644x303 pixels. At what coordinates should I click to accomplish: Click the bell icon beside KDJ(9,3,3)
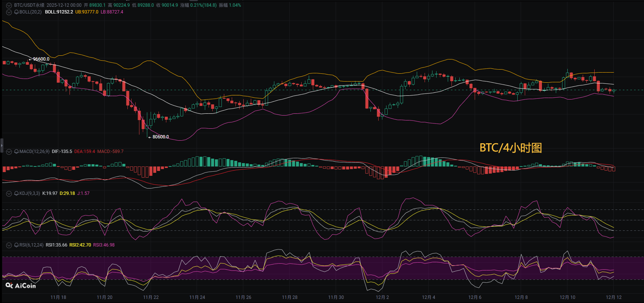(x=16, y=193)
